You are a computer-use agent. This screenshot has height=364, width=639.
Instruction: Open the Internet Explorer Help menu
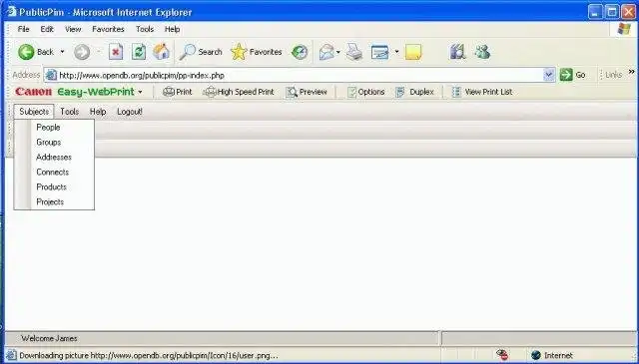click(172, 29)
